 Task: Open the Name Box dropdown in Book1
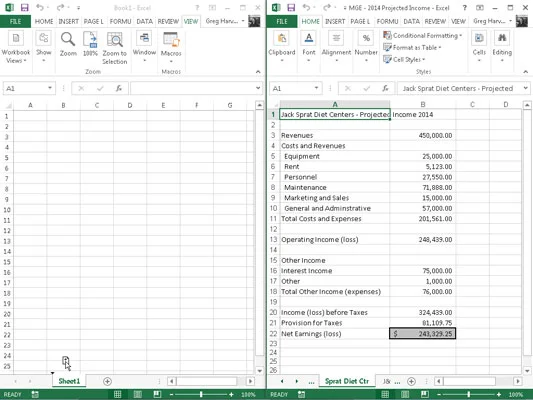coord(50,88)
